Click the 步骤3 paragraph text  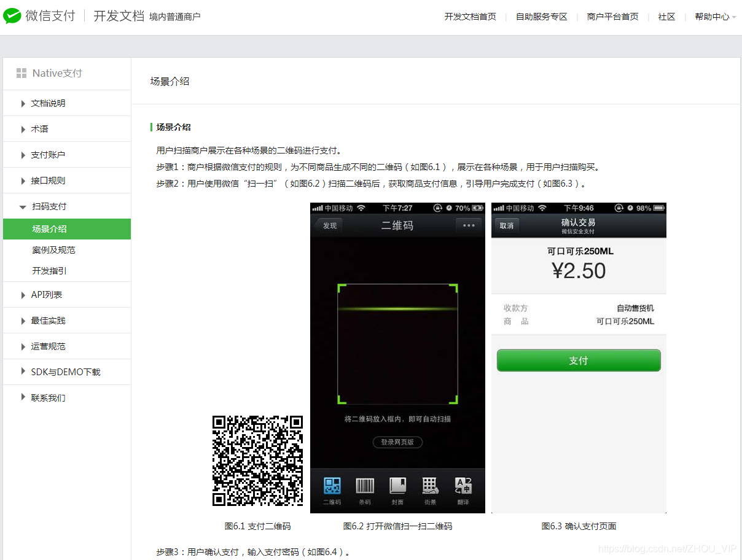(x=254, y=552)
